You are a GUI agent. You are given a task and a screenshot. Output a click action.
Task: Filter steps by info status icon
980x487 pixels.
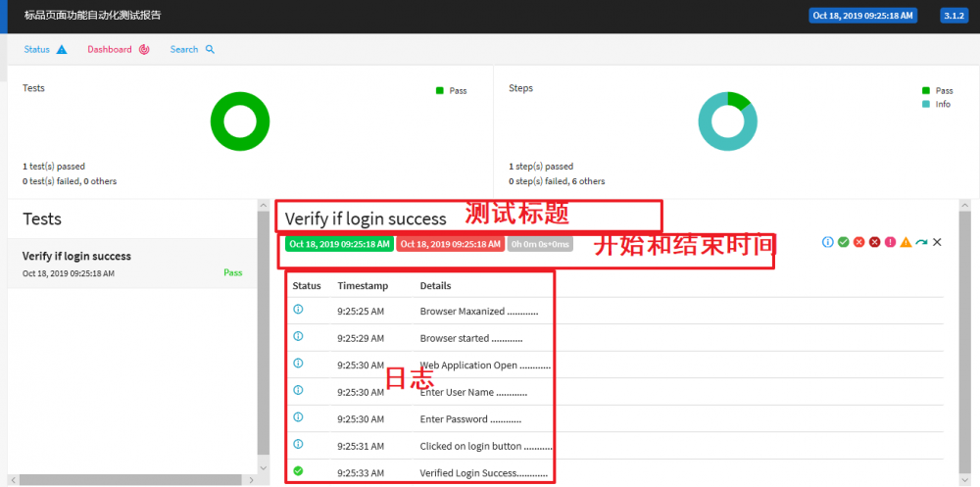click(x=827, y=242)
